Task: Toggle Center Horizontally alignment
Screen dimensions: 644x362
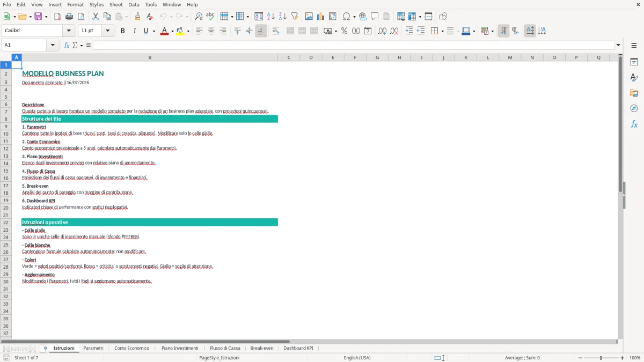Action: pos(211,31)
